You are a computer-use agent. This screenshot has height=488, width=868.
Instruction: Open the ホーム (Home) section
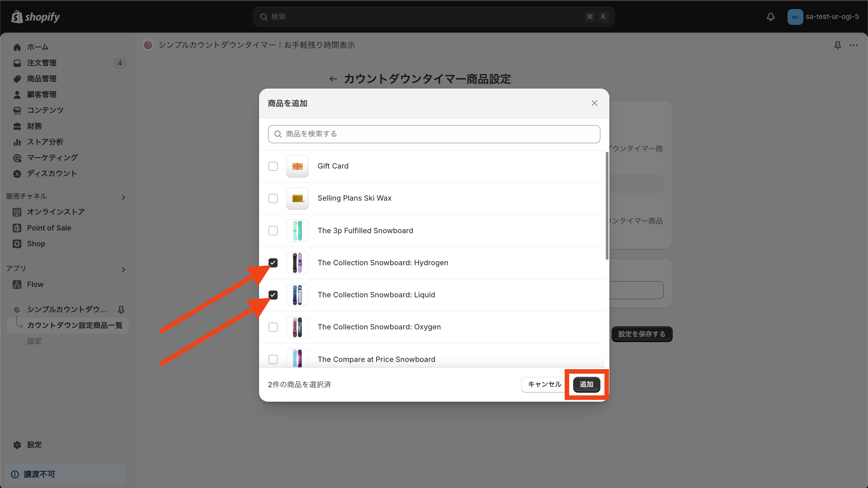tap(38, 47)
